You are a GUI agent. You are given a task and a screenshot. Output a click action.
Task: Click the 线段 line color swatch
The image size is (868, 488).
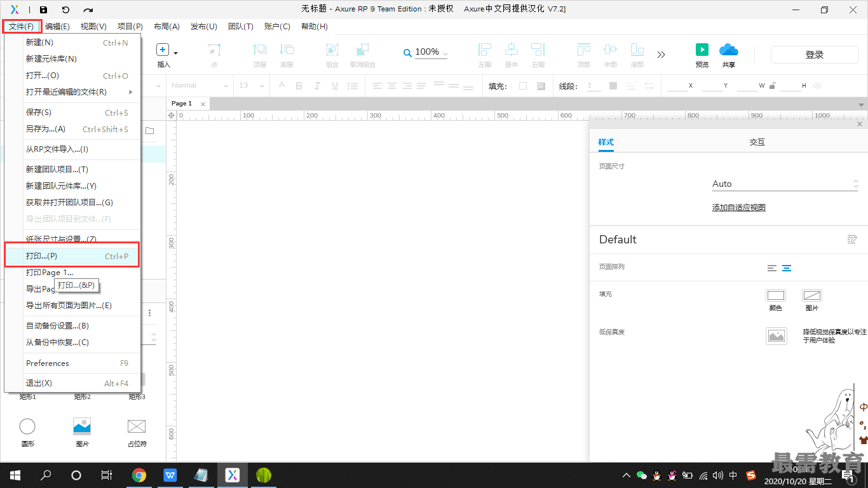(613, 86)
